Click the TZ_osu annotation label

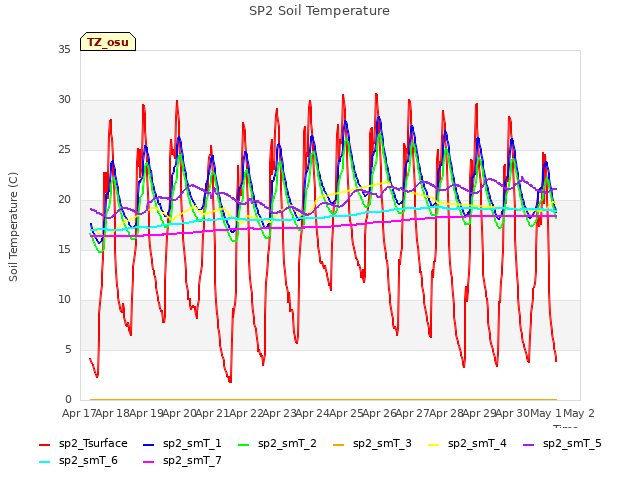coord(108,42)
